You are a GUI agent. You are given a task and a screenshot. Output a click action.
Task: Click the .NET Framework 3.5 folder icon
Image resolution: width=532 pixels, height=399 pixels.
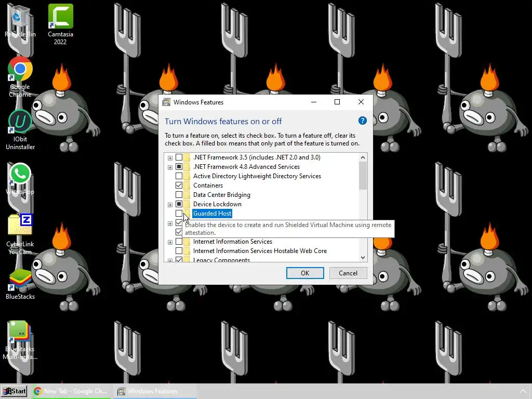pyautogui.click(x=187, y=157)
